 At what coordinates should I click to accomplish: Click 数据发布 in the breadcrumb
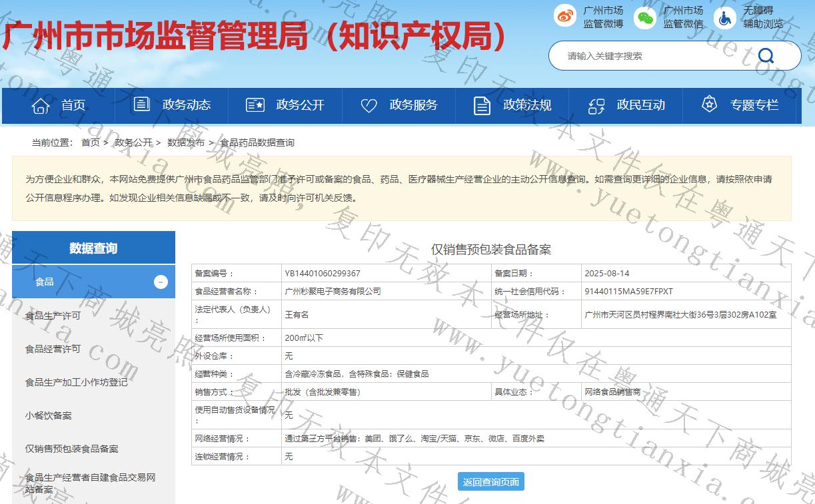pyautogui.click(x=186, y=142)
